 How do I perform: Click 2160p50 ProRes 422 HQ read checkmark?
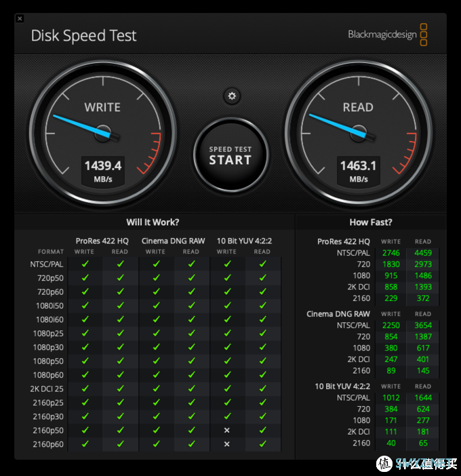pos(121,430)
